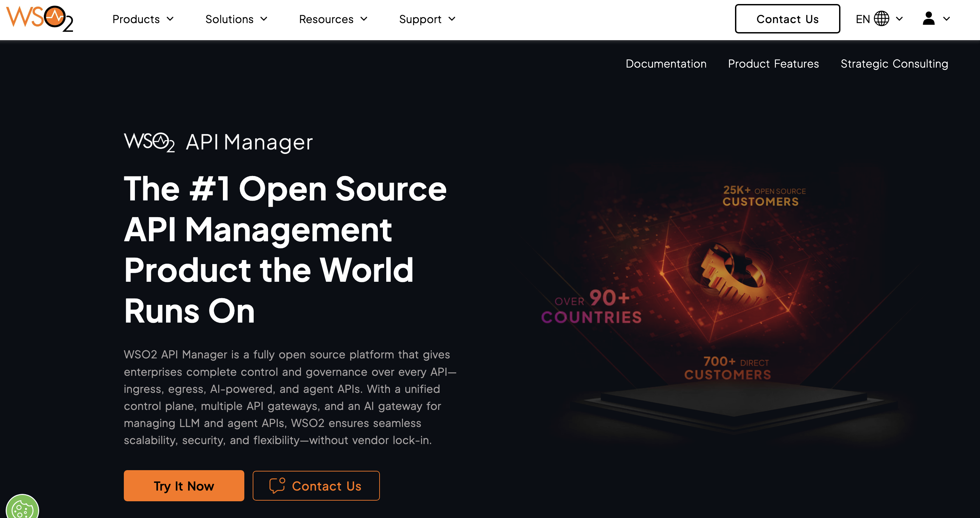Click the '700+ Direct Customers' text
The image size is (980, 518).
point(727,368)
